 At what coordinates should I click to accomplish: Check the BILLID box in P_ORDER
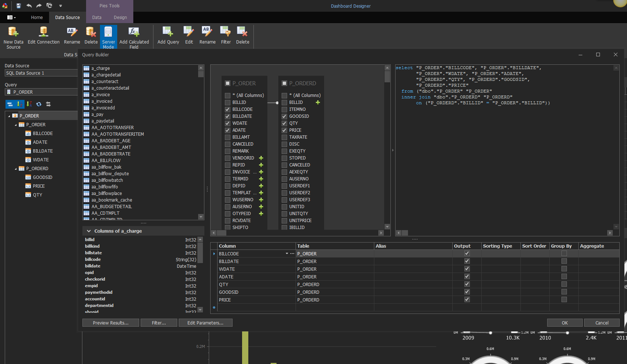227,102
